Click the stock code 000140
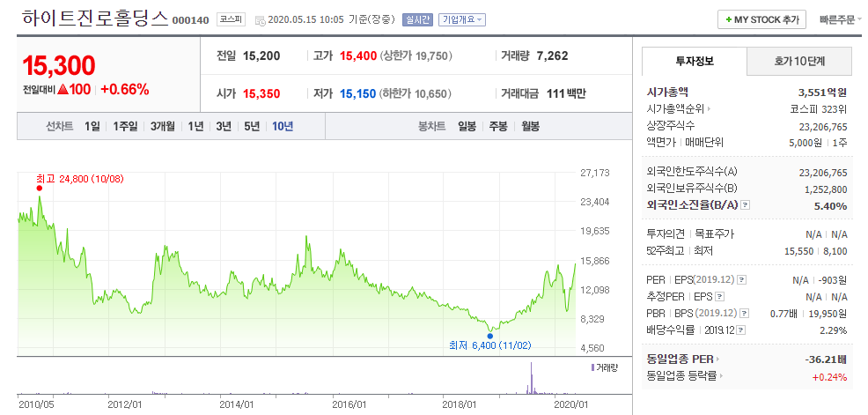 point(190,21)
